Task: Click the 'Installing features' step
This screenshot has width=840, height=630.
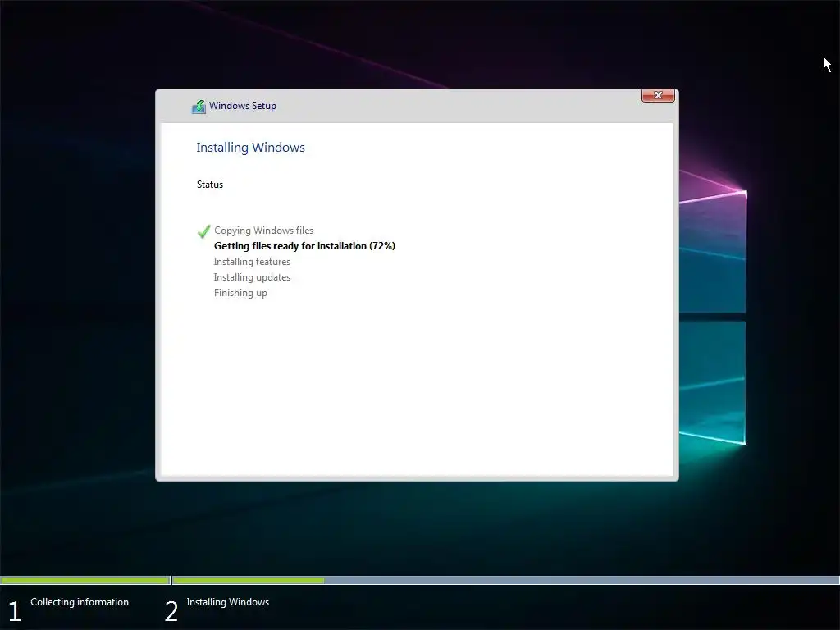Action: point(252,262)
